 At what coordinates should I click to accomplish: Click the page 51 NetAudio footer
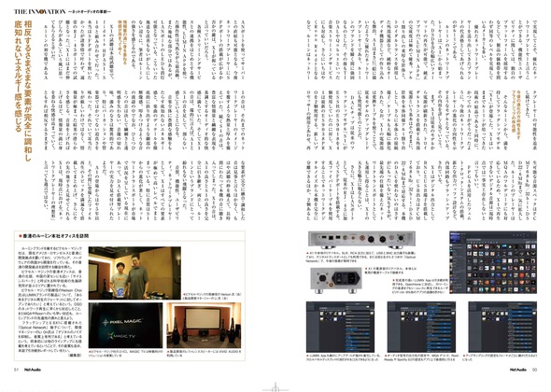[27, 370]
